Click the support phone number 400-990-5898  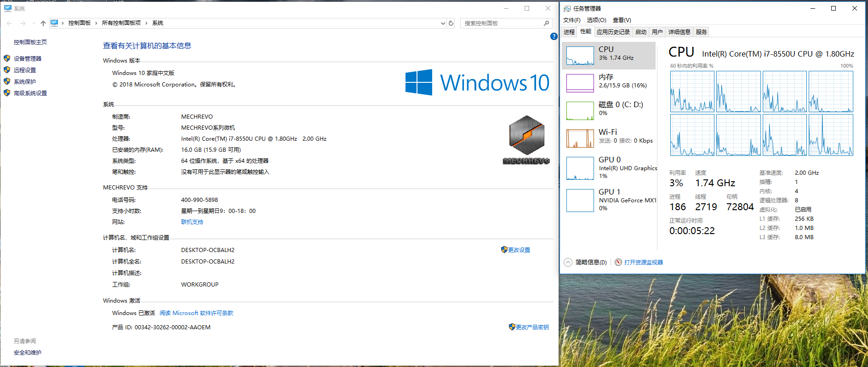200,200
